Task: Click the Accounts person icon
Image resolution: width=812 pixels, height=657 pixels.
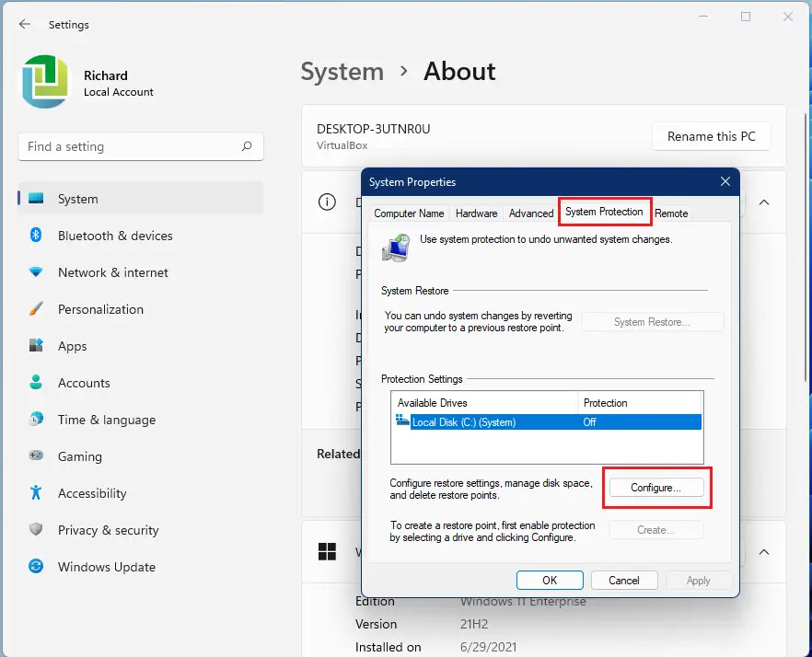Action: (x=36, y=382)
